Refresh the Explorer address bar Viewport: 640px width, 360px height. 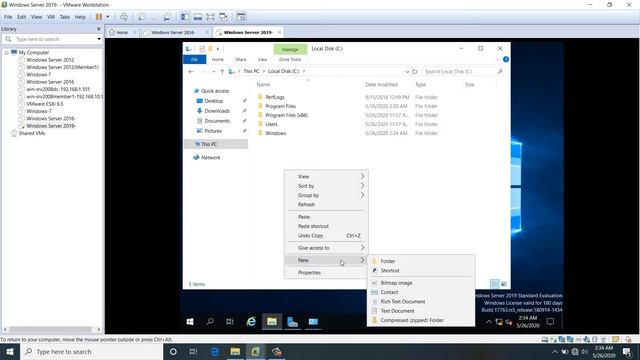(414, 71)
